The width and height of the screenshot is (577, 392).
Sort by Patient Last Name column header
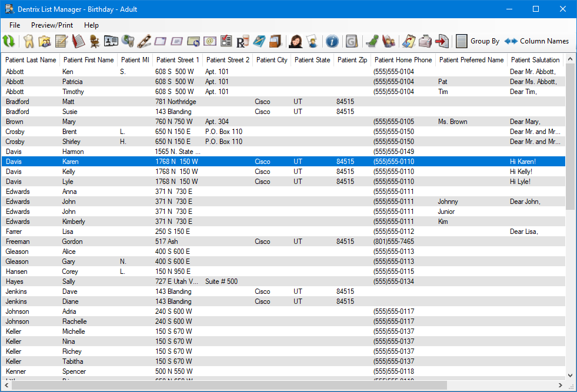coord(31,60)
